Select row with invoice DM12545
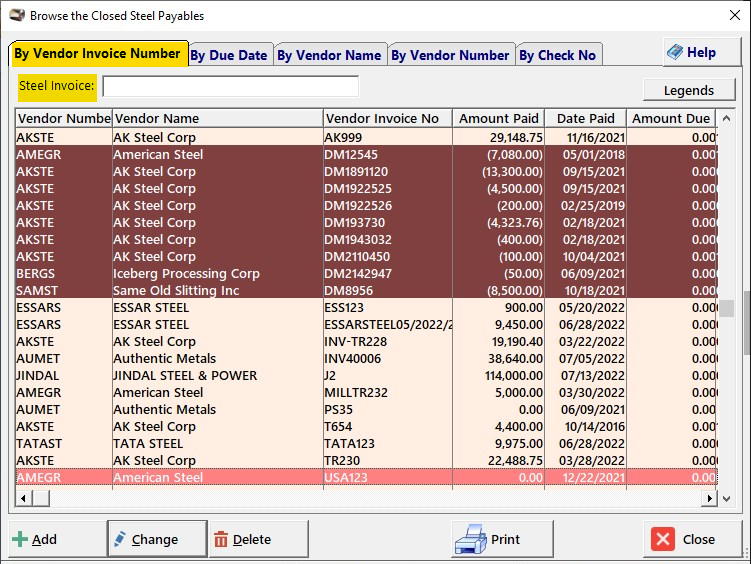751x564 pixels. point(366,155)
